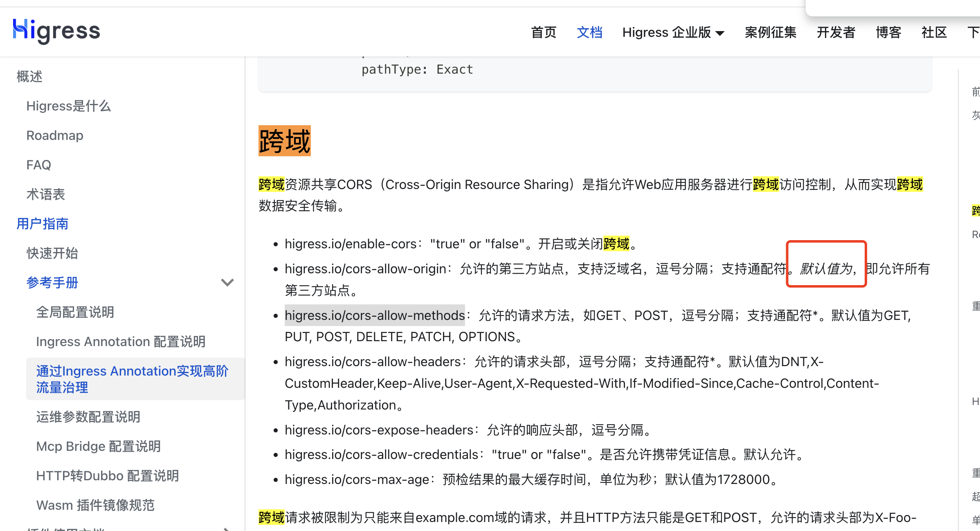Image resolution: width=980 pixels, height=531 pixels.
Task: Click the higress.io/cors-expose-headers text
Action: click(379, 430)
